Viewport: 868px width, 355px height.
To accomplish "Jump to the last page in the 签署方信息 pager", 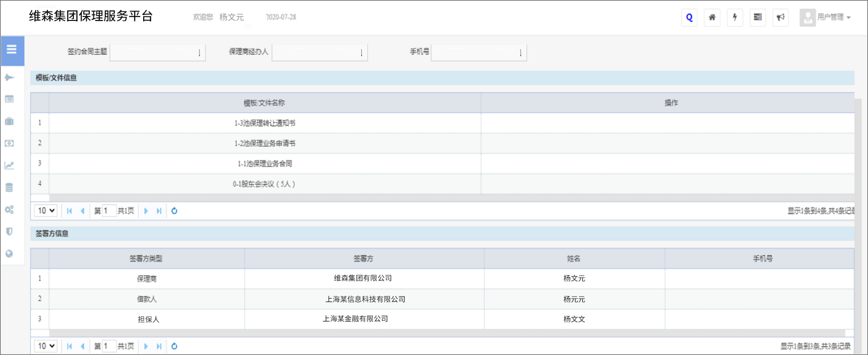I will (159, 346).
